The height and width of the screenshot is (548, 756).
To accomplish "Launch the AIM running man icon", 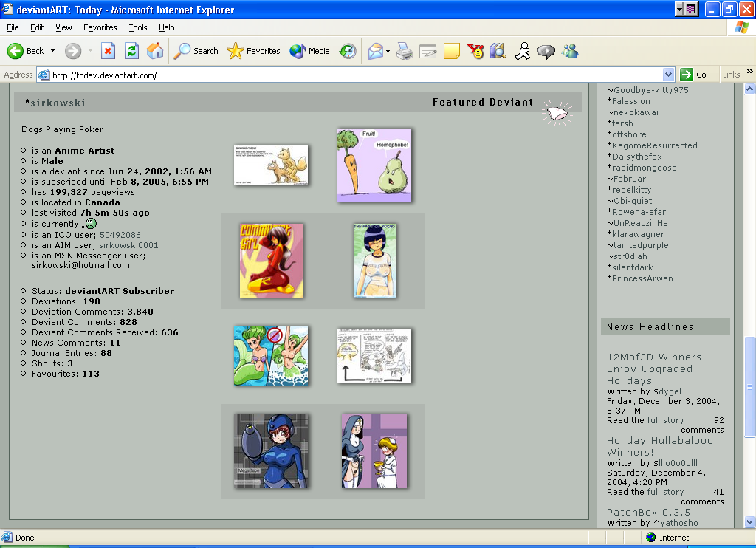I will 522,51.
